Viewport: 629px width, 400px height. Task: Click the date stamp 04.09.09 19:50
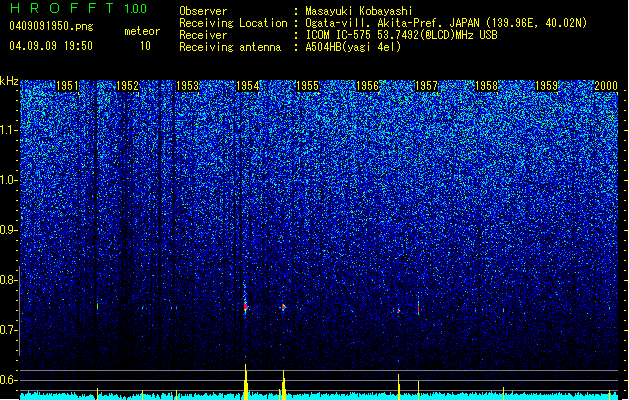[x=51, y=46]
